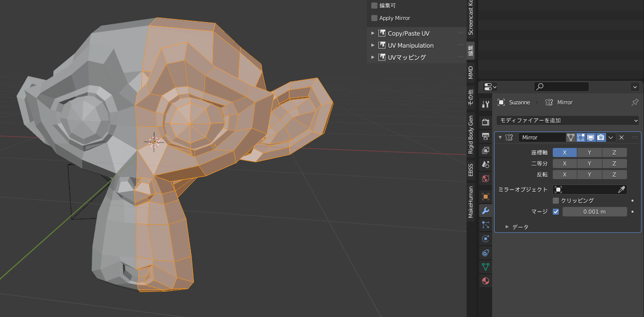Open the World Properties globe icon
The height and width of the screenshot is (317, 644).
[486, 179]
